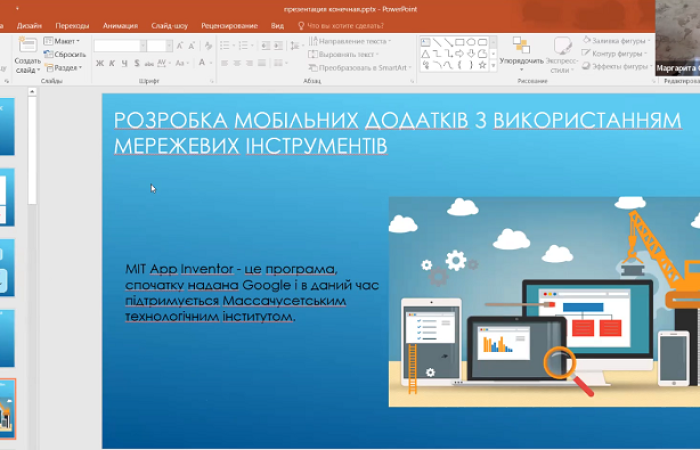
Task: Click Convert to SmartArt button
Action: coord(360,68)
